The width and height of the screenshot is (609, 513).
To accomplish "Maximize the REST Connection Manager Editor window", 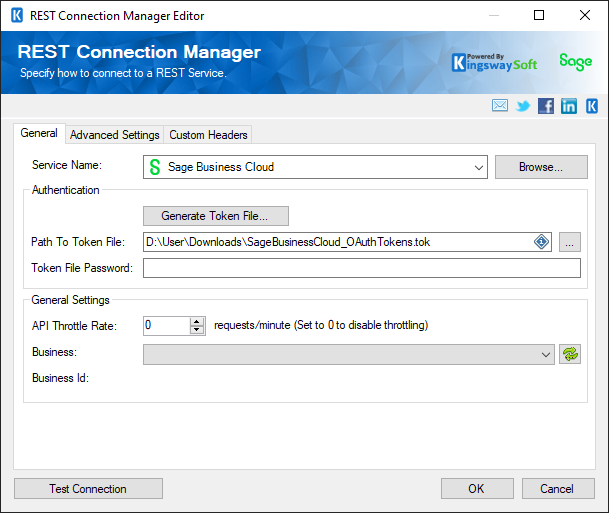I will [539, 16].
